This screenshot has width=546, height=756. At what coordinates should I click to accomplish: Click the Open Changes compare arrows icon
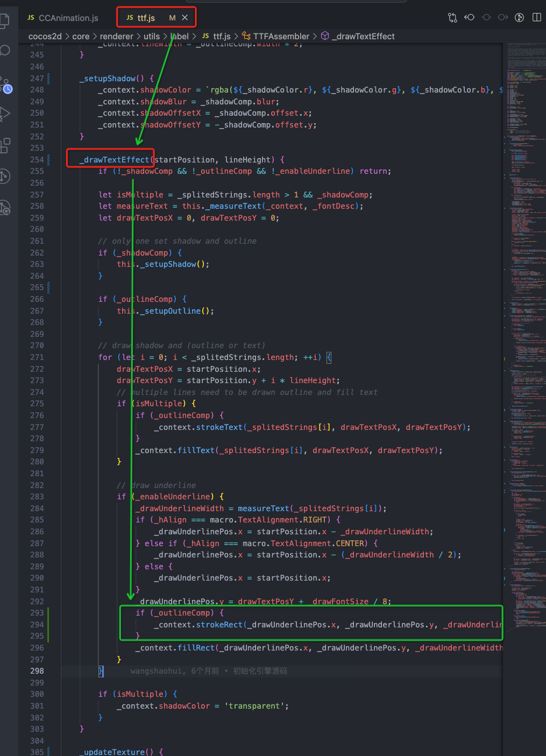[x=452, y=18]
